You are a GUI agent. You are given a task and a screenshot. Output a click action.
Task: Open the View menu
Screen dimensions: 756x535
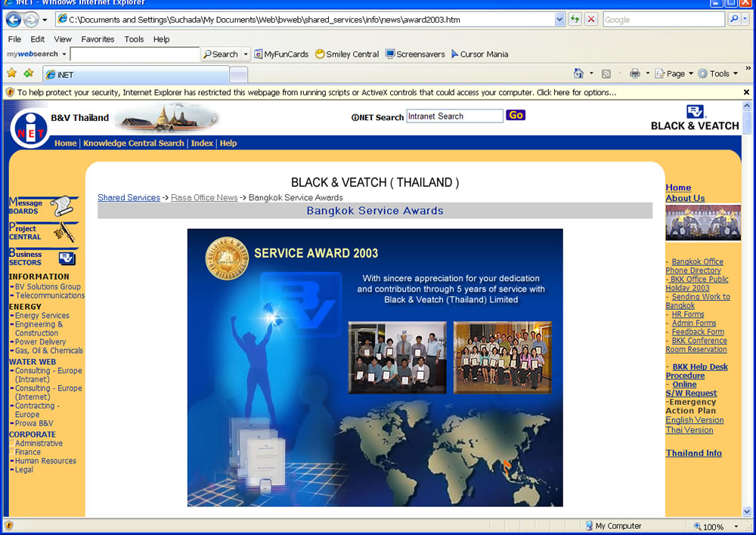click(x=63, y=39)
